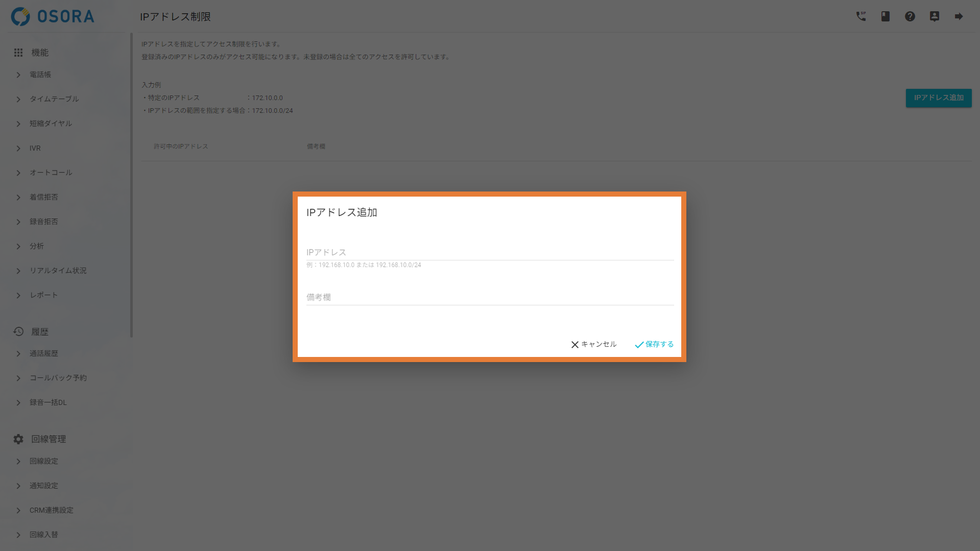Click the OSORA logo
This screenshot has height=551, width=980.
(x=53, y=16)
